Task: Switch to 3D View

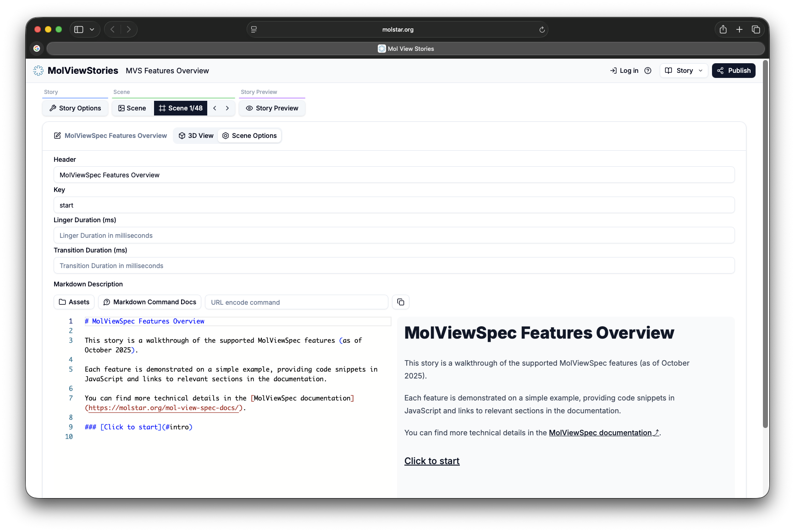Action: (196, 136)
